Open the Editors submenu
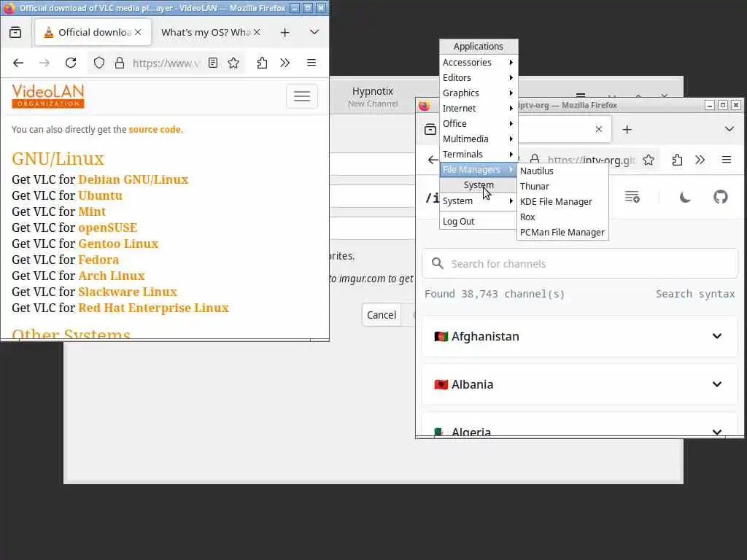This screenshot has height=560, width=747. point(479,77)
